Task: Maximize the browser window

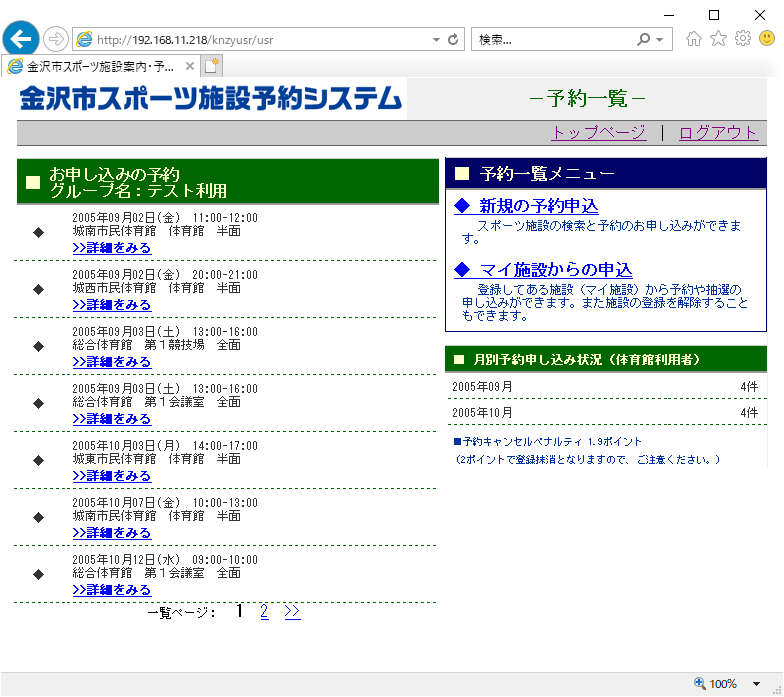Action: [x=714, y=16]
